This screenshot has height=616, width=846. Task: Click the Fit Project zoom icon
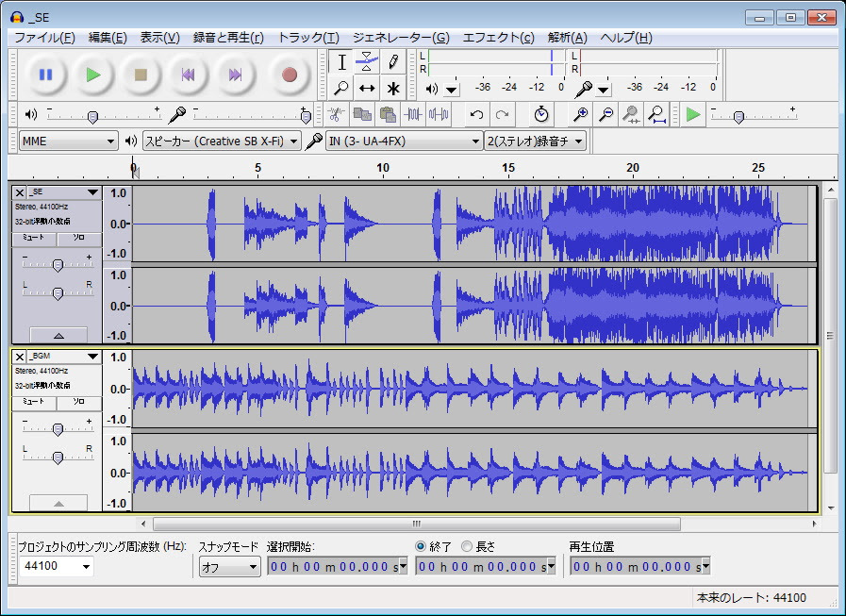[656, 114]
